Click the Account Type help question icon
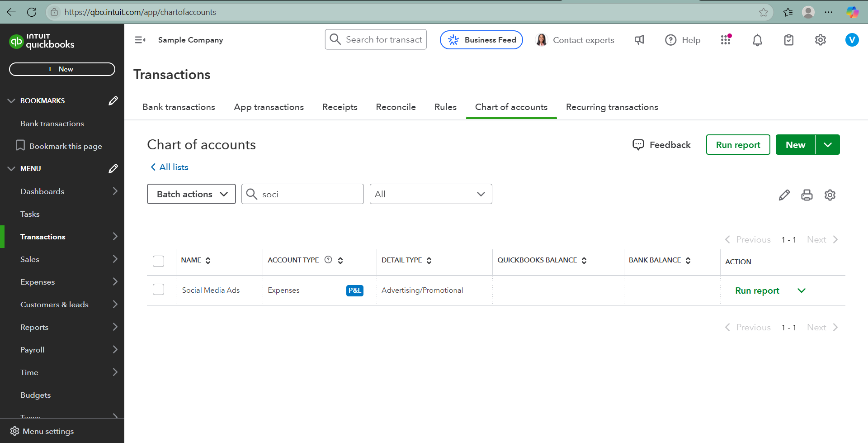Viewport: 868px width, 443px height. point(329,260)
